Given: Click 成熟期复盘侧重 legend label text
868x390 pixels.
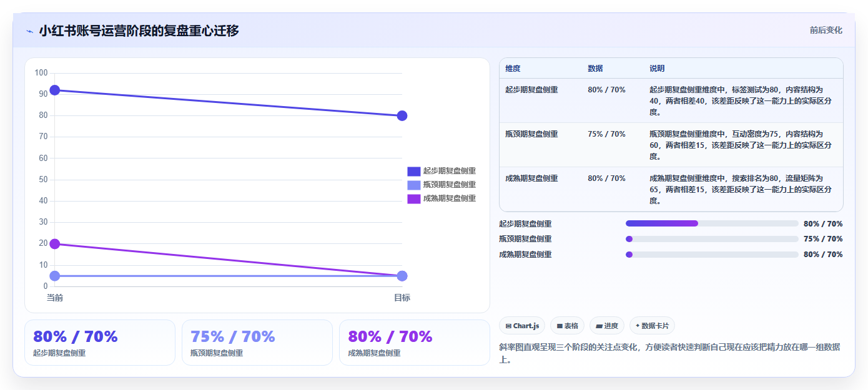Looking at the screenshot, I should click(450, 198).
